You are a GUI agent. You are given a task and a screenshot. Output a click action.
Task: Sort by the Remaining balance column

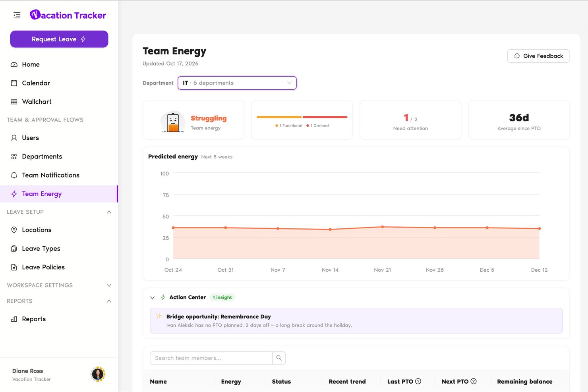pos(524,382)
